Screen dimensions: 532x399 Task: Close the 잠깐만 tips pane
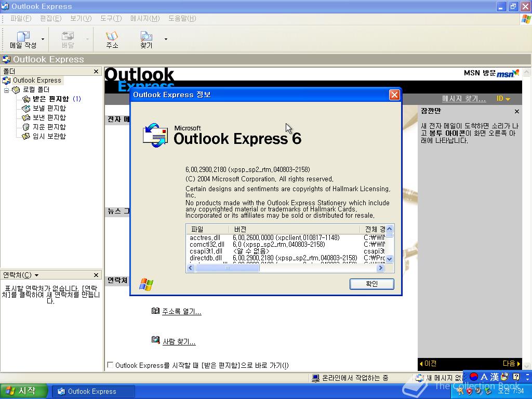(517, 111)
